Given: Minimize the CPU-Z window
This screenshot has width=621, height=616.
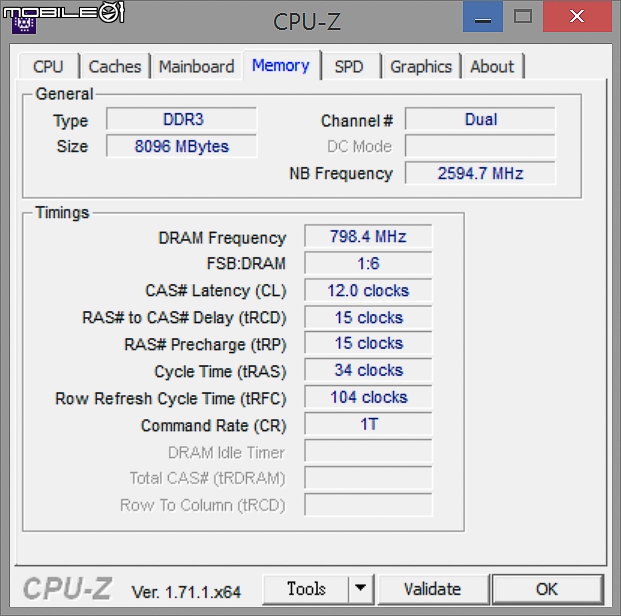Looking at the screenshot, I should coord(483,16).
